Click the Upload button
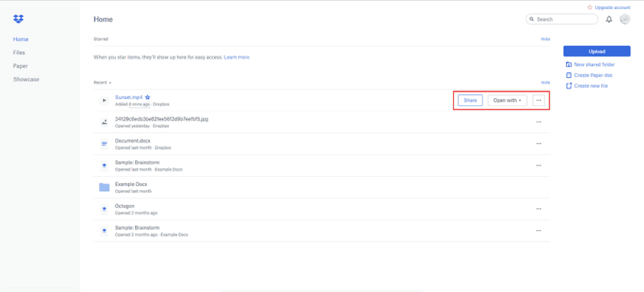The width and height of the screenshot is (644, 292). click(x=597, y=51)
